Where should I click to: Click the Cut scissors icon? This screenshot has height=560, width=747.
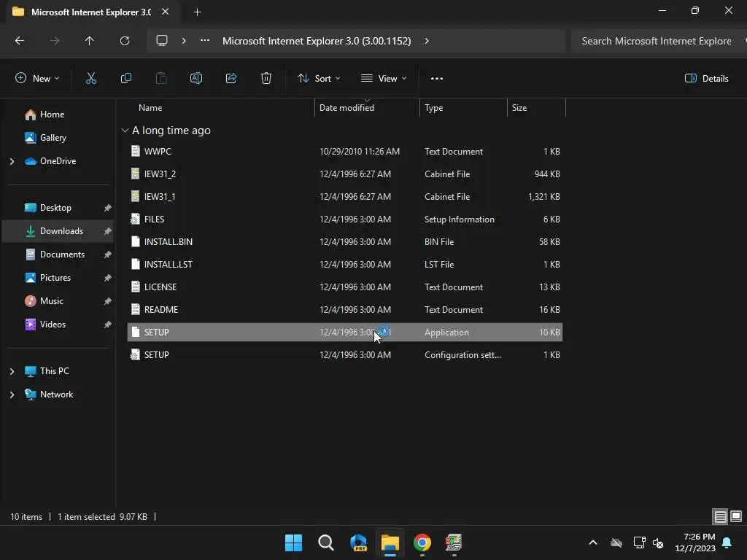pyautogui.click(x=90, y=79)
